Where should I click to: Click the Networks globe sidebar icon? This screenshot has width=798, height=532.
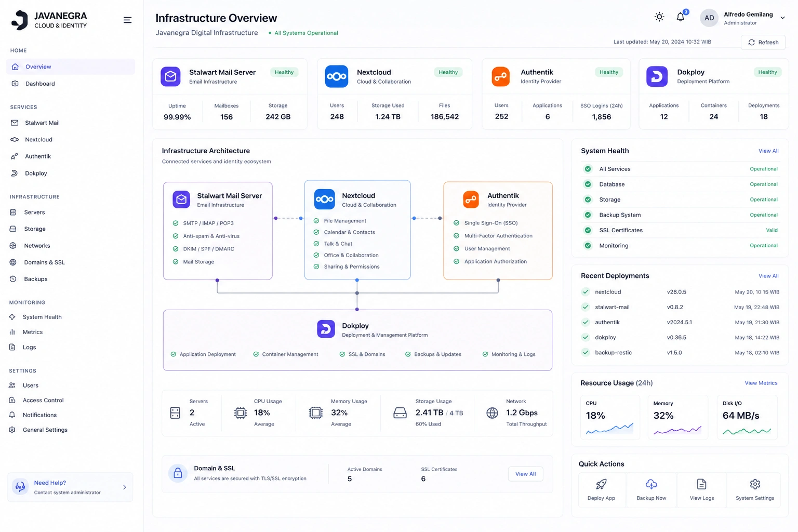(x=13, y=246)
